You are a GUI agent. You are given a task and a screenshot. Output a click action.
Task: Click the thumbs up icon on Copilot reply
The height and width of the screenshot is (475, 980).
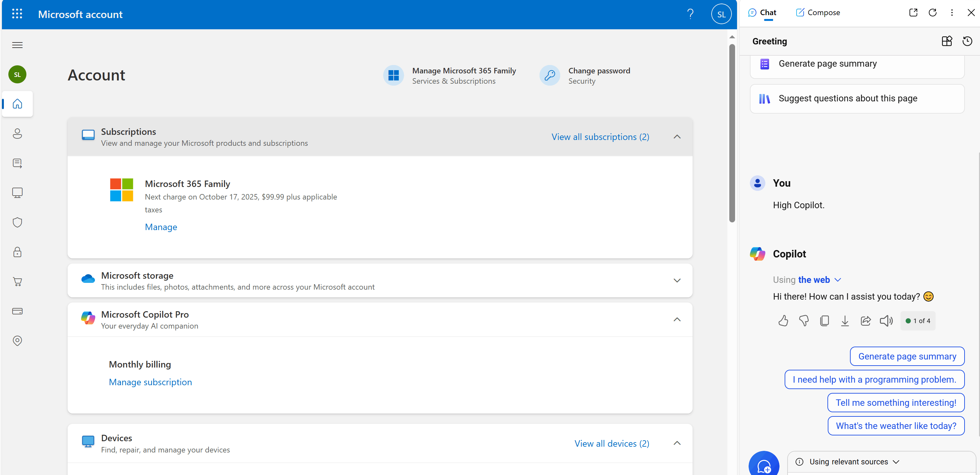coord(783,321)
